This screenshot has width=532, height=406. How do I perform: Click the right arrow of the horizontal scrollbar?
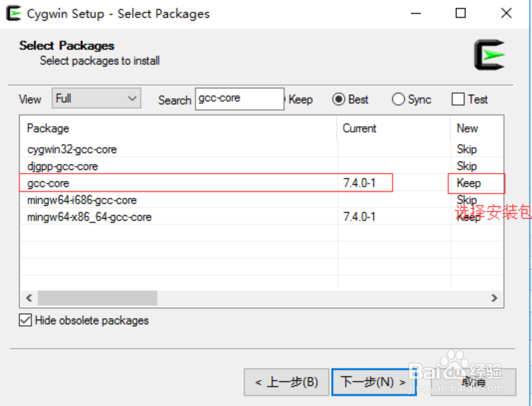(x=494, y=298)
